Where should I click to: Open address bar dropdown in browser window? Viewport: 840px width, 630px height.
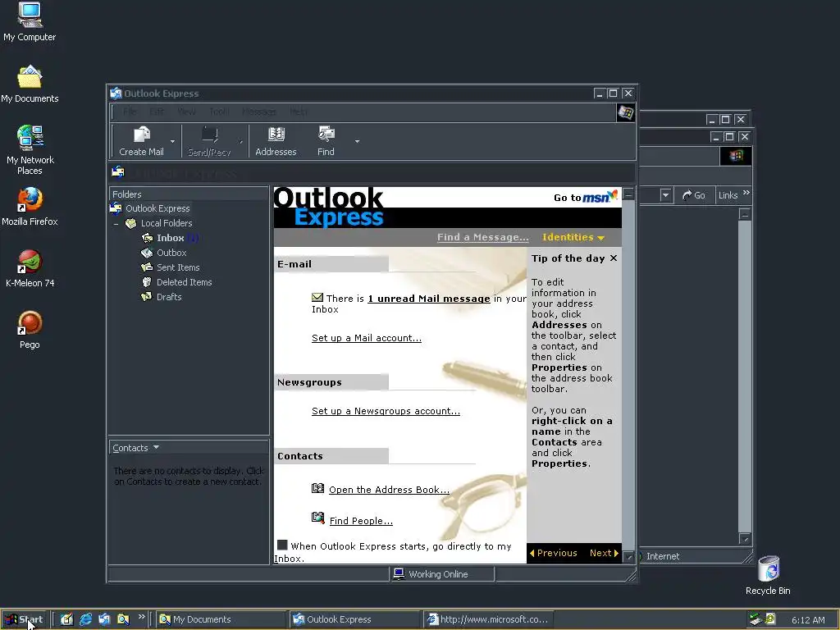[x=665, y=195]
